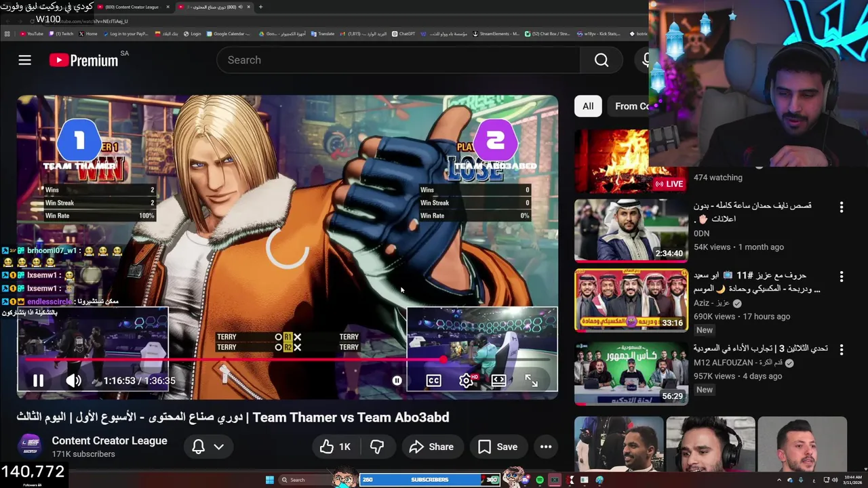868x488 pixels.
Task: Open player settings gear
Action: (466, 380)
